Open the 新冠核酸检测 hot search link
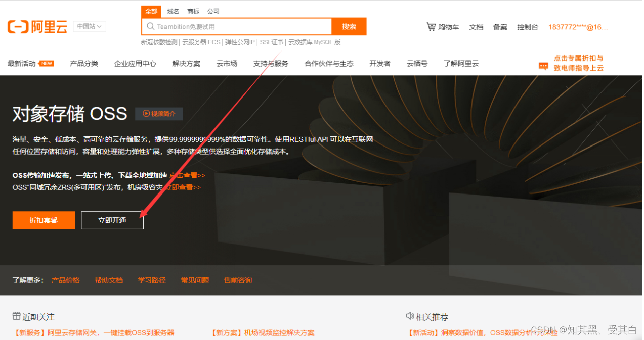The height and width of the screenshot is (340, 644). pos(159,42)
